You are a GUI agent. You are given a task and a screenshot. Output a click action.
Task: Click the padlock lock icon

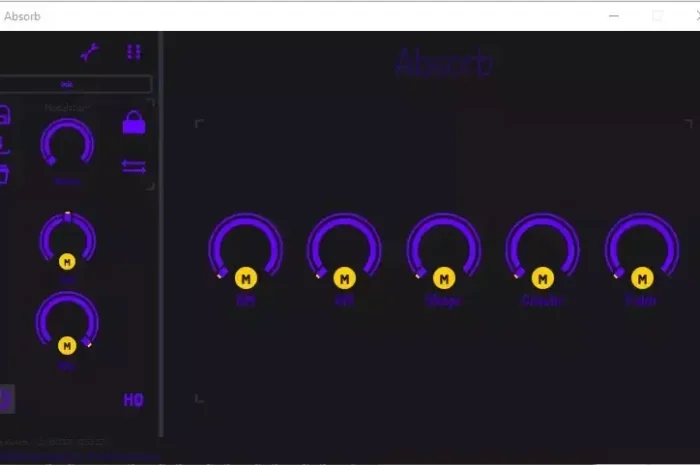[133, 123]
